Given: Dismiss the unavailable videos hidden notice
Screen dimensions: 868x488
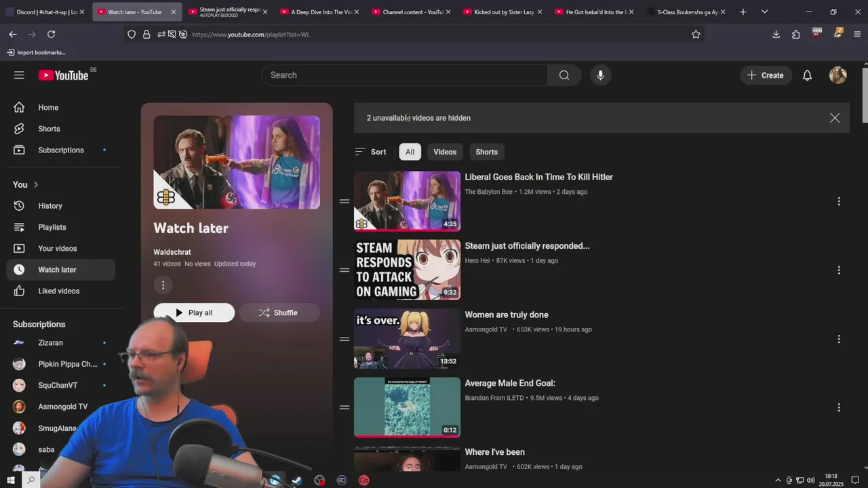Looking at the screenshot, I should pos(835,118).
